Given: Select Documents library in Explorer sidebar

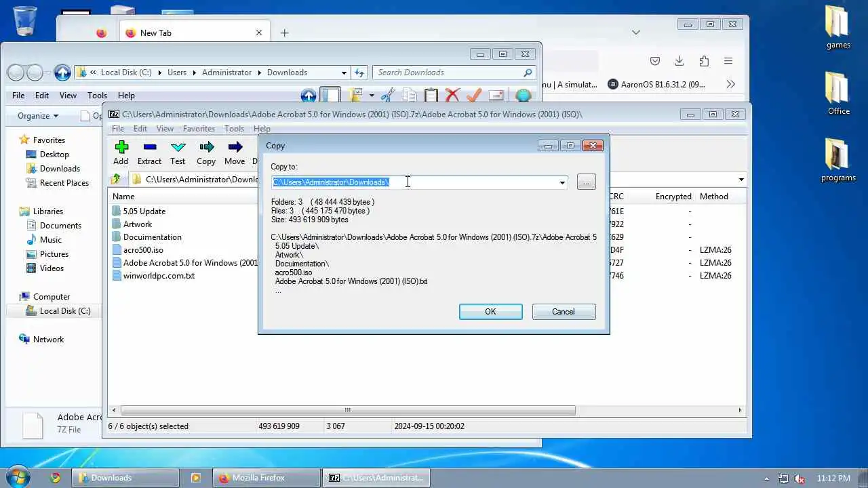Looking at the screenshot, I should [60, 226].
